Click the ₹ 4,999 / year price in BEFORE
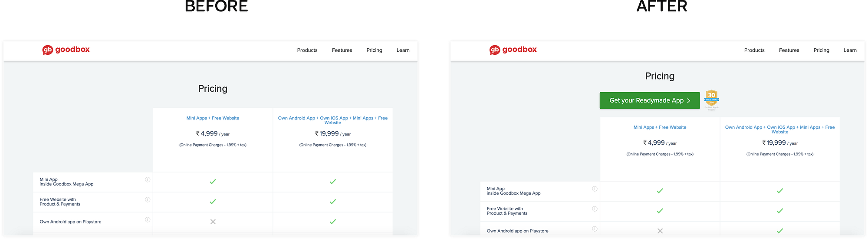The width and height of the screenshot is (868, 239). (213, 134)
